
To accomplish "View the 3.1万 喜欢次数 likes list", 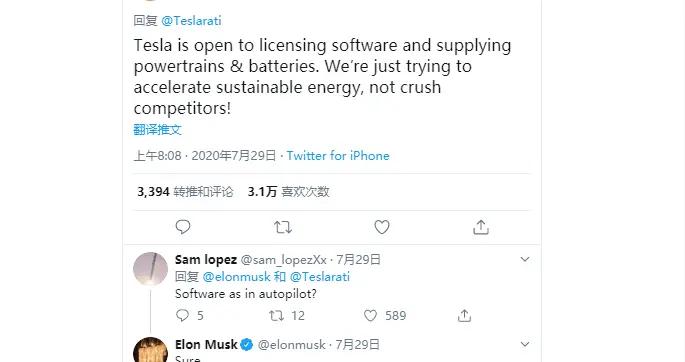I will click(288, 192).
